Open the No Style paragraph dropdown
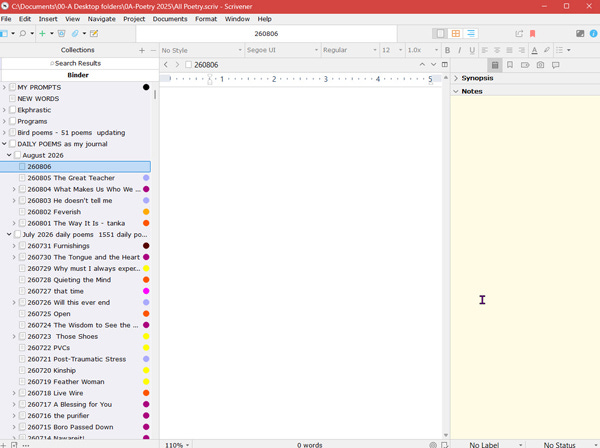 (202, 50)
